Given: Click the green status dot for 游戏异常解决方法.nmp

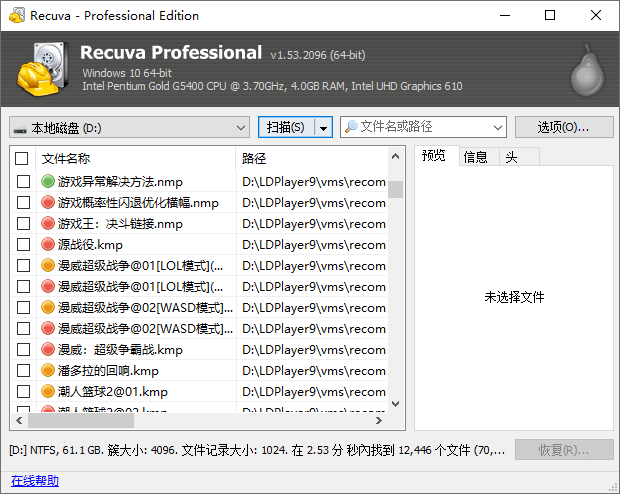Looking at the screenshot, I should tap(47, 182).
